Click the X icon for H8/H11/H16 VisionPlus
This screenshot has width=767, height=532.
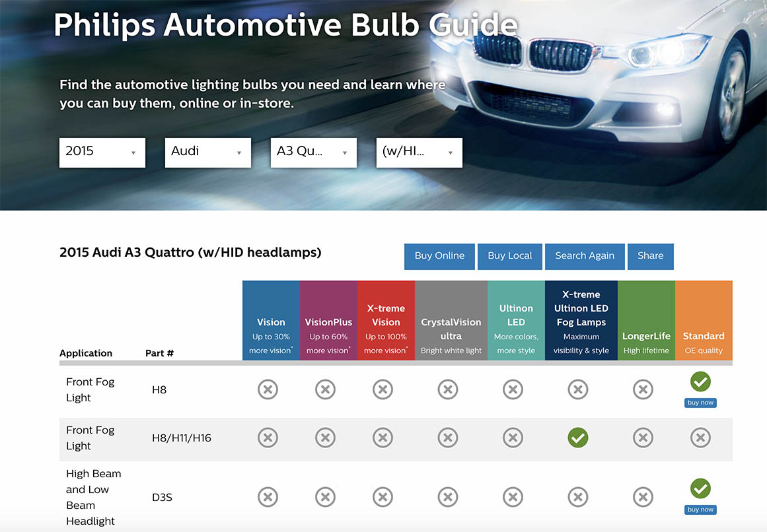(325, 438)
